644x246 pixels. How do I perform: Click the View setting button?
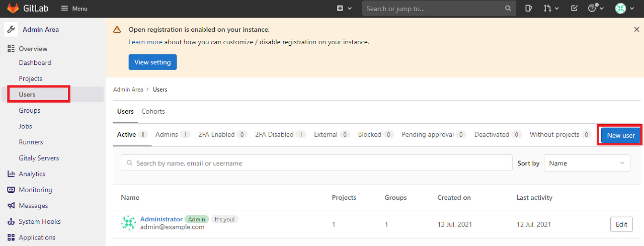click(152, 62)
